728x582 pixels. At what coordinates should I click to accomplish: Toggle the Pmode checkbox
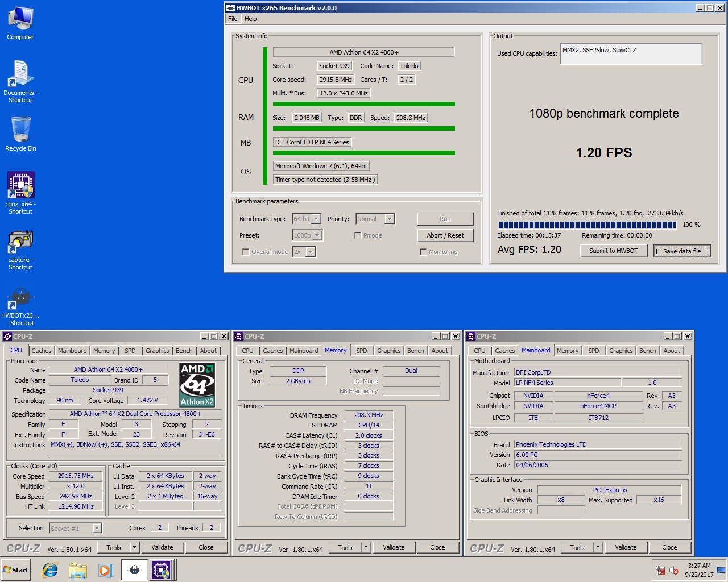pos(358,235)
